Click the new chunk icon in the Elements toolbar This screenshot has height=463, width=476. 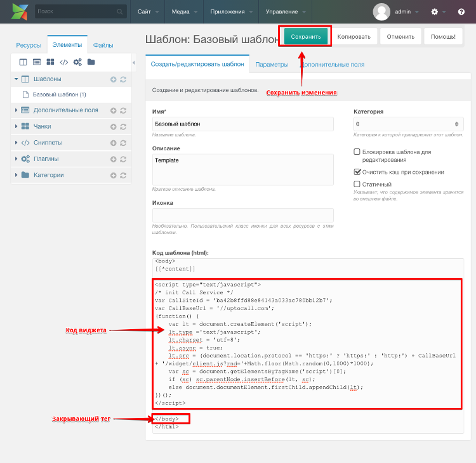point(50,62)
